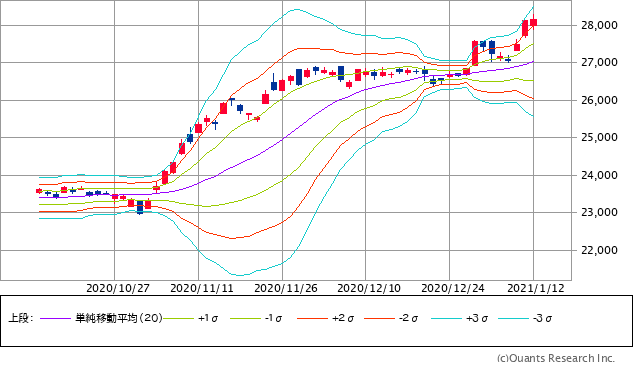Click the 22,000 price axis label
The width and height of the screenshot is (633, 373).
(x=599, y=250)
